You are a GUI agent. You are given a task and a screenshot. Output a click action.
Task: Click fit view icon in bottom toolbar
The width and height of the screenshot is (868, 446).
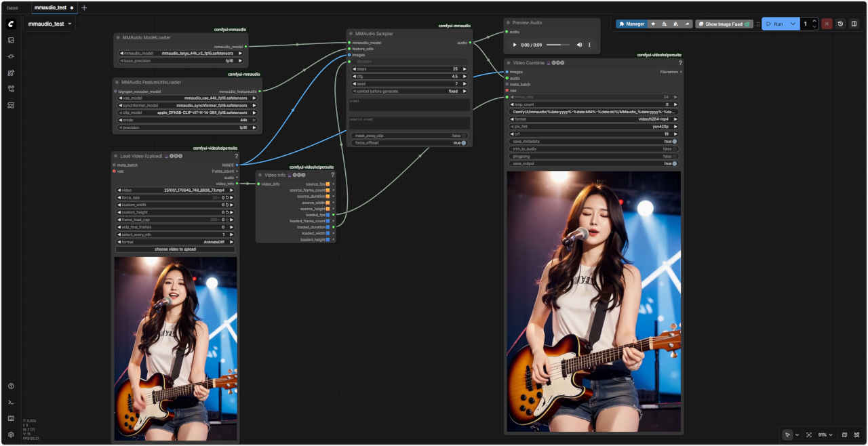point(809,434)
